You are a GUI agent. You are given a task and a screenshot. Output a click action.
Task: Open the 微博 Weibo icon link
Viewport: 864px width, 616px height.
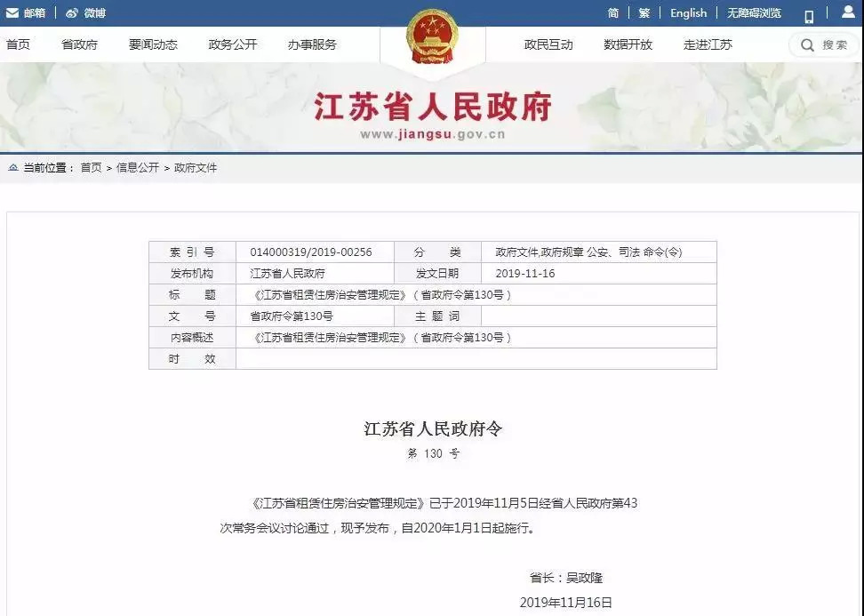(72, 13)
